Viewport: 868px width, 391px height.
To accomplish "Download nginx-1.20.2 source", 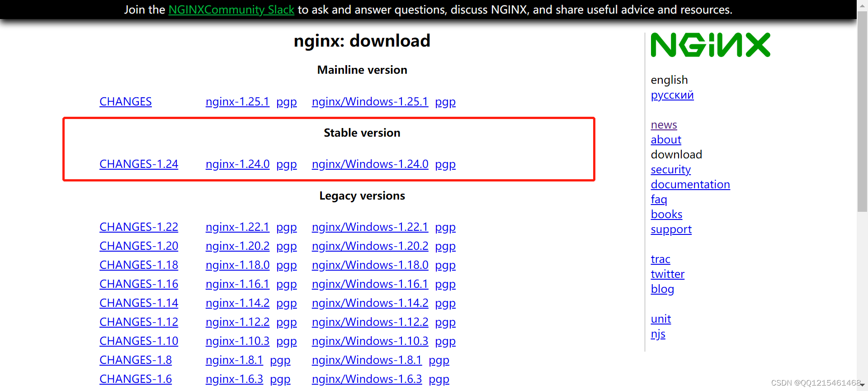I will (237, 246).
